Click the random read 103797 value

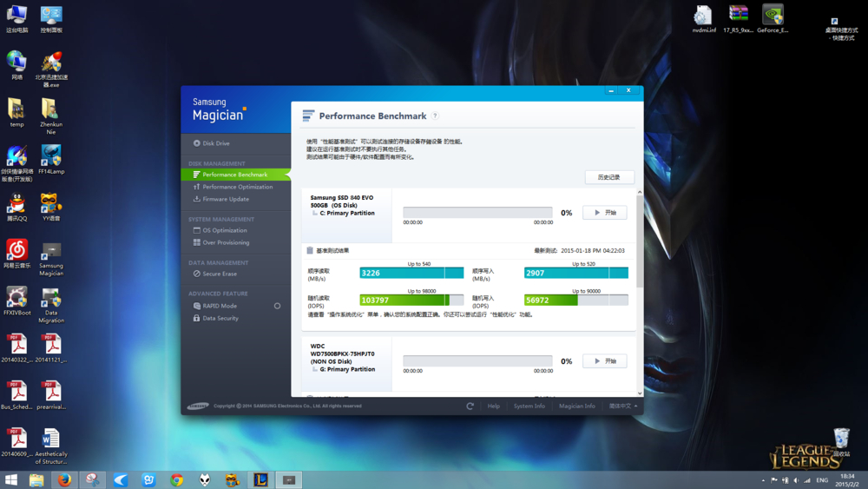375,301
